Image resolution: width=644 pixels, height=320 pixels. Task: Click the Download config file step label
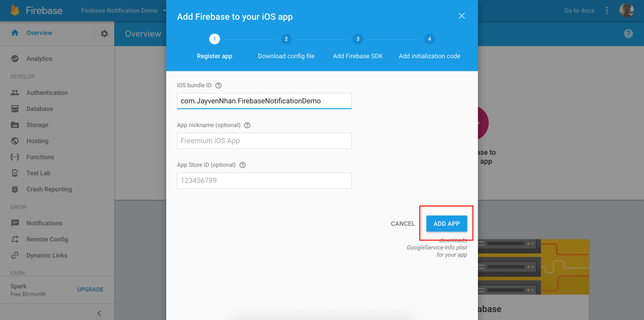(286, 56)
